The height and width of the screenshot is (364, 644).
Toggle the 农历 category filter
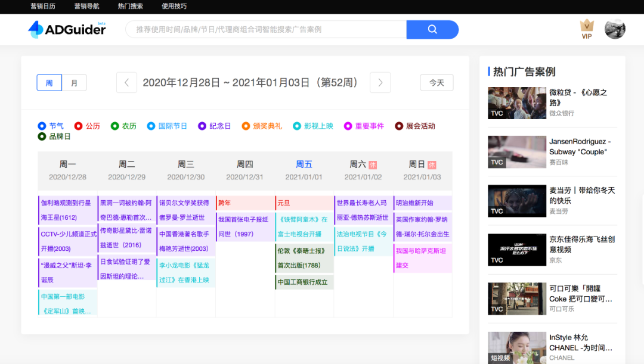pos(123,126)
